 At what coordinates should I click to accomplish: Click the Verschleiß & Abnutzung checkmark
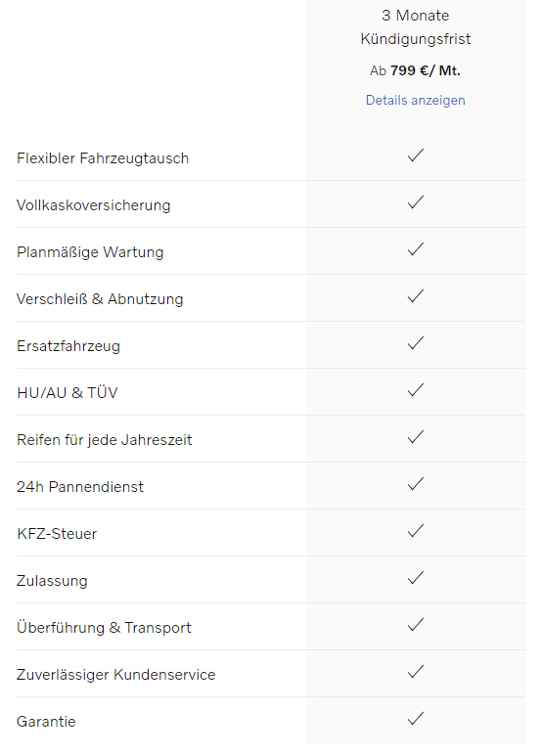[x=415, y=296]
